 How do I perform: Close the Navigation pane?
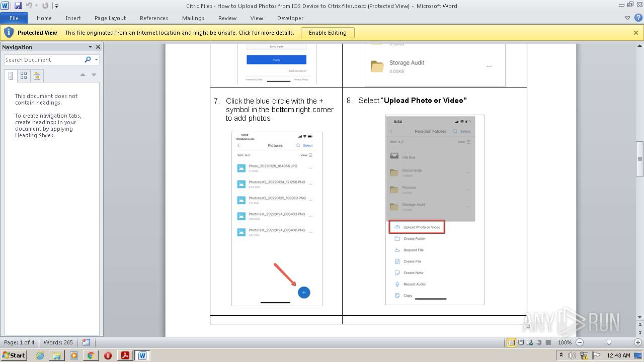[98, 47]
